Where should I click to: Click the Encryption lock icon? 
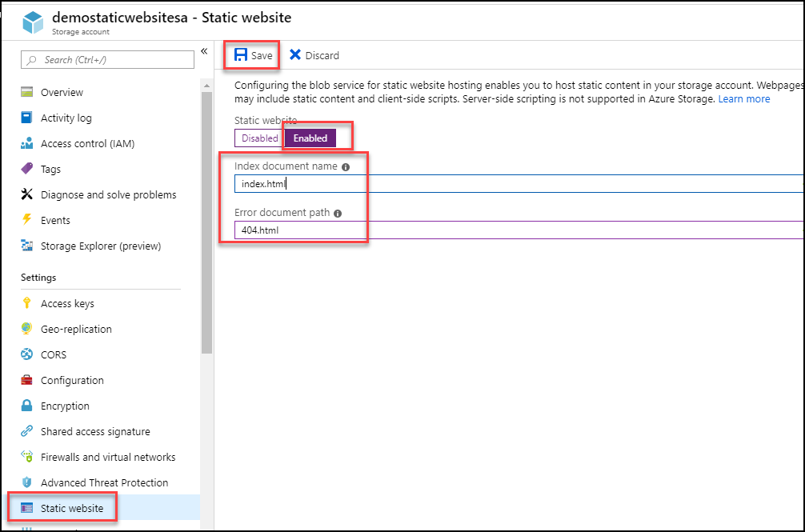tap(26, 406)
